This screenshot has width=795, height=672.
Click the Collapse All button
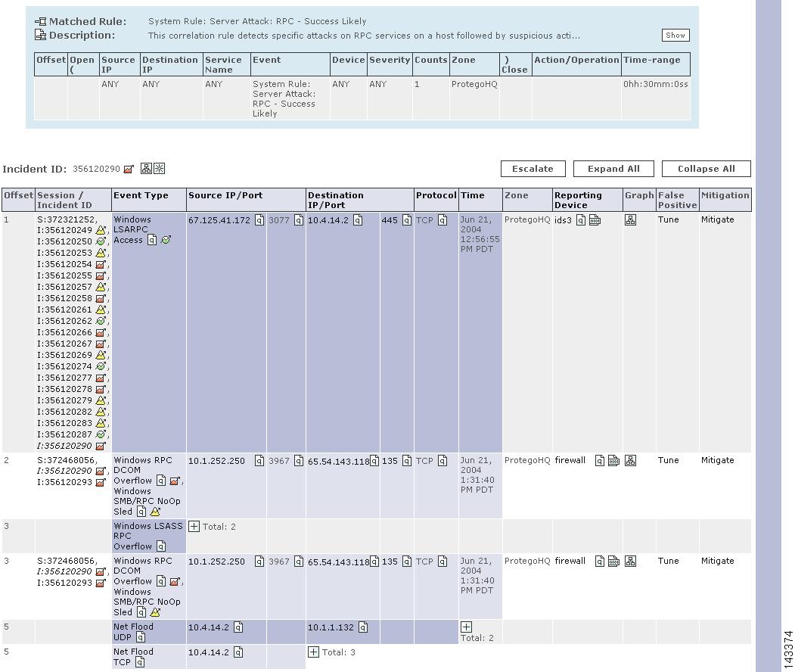click(706, 169)
